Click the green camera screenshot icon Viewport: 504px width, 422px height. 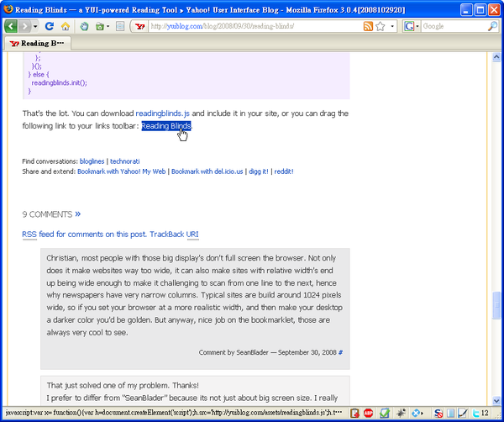tap(100, 26)
